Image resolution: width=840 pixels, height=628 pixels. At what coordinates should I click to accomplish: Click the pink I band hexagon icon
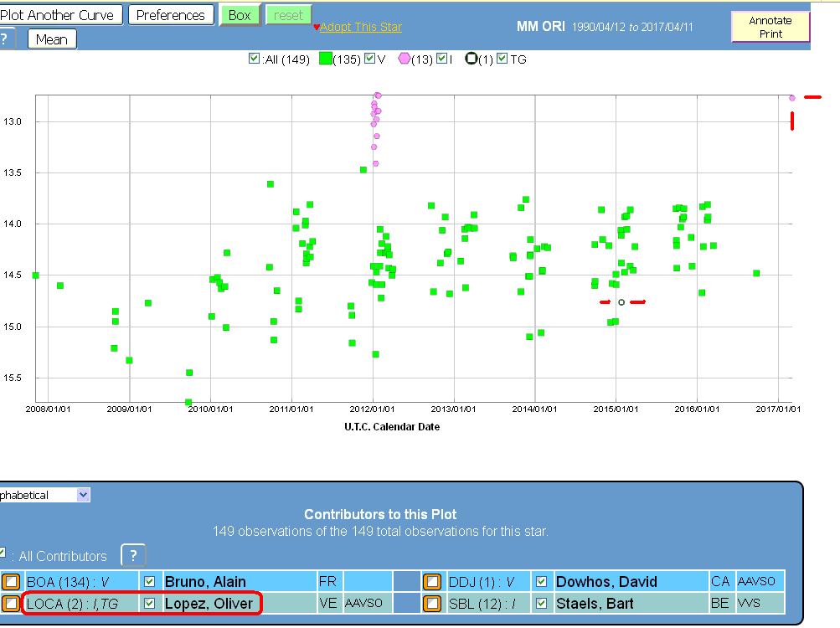[404, 59]
